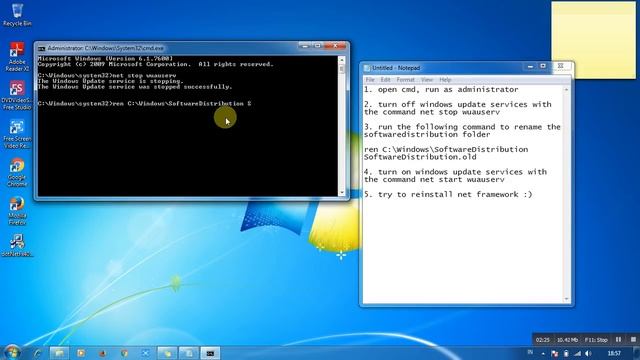Open the Recycle Bin desktop icon
Image resolution: width=640 pixels, height=360 pixels.
pos(17,15)
